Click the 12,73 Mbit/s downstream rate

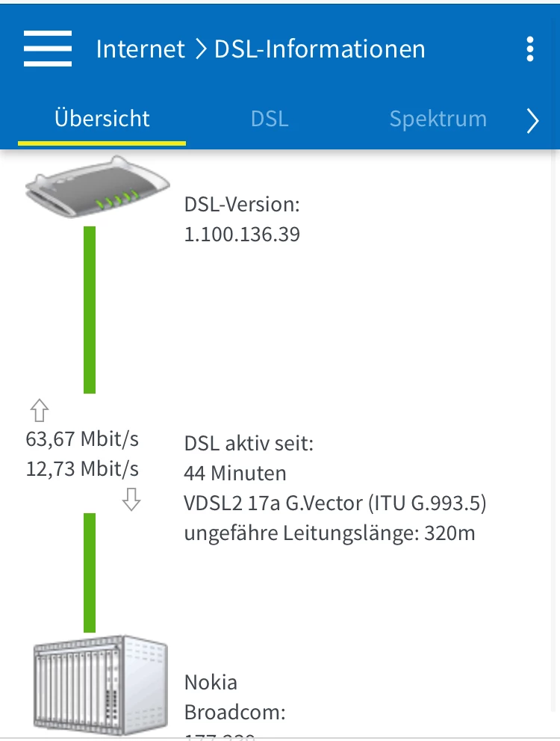point(82,468)
